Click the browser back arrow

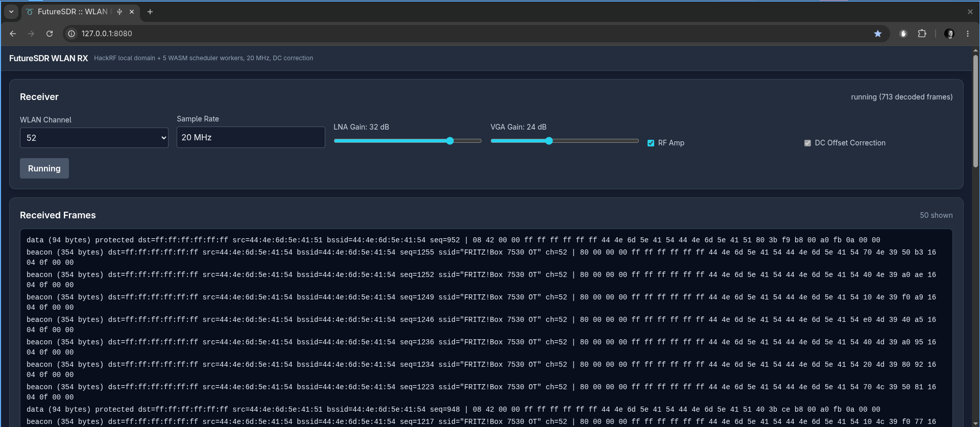click(13, 34)
